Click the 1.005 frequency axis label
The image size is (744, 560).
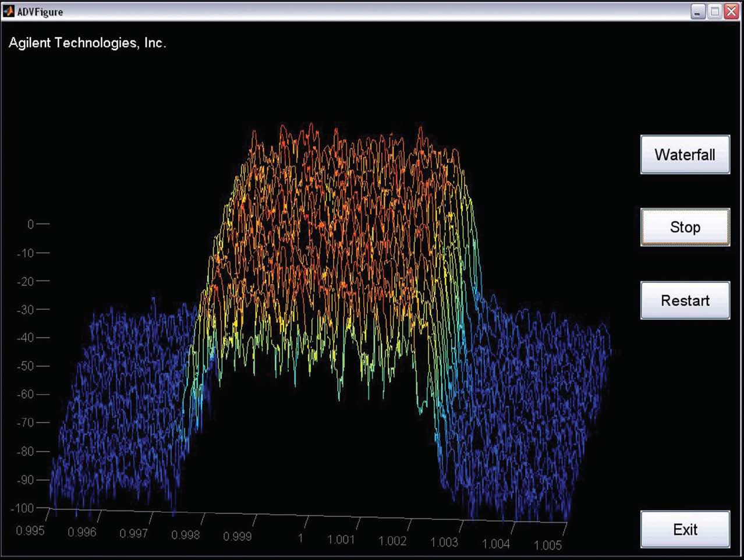pyautogui.click(x=547, y=545)
